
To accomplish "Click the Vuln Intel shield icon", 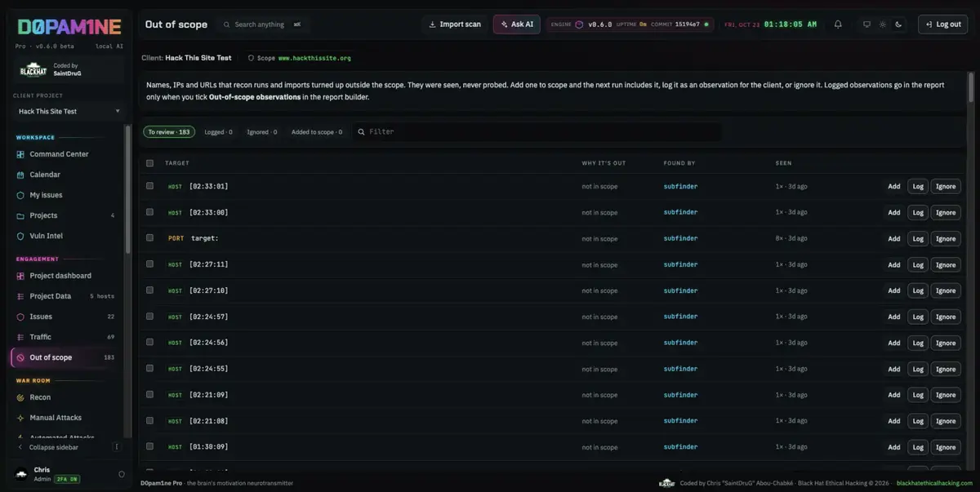I will pyautogui.click(x=21, y=236).
